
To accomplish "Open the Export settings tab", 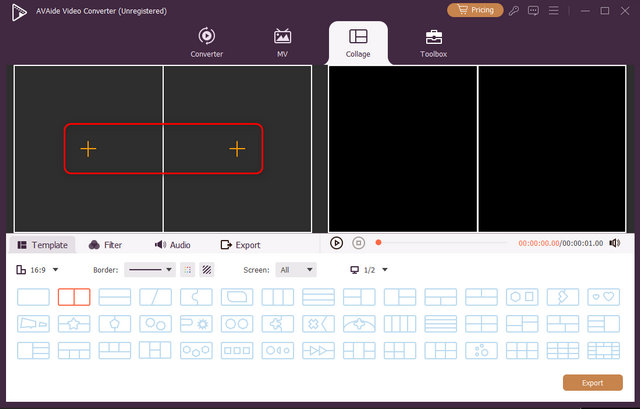I will pyautogui.click(x=240, y=245).
